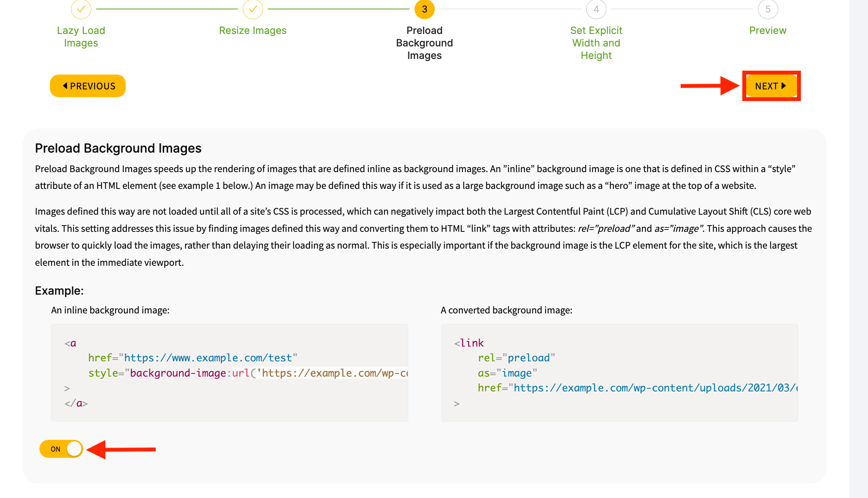
Task: Go to Set Explicit Width and Height step
Action: pos(596,43)
